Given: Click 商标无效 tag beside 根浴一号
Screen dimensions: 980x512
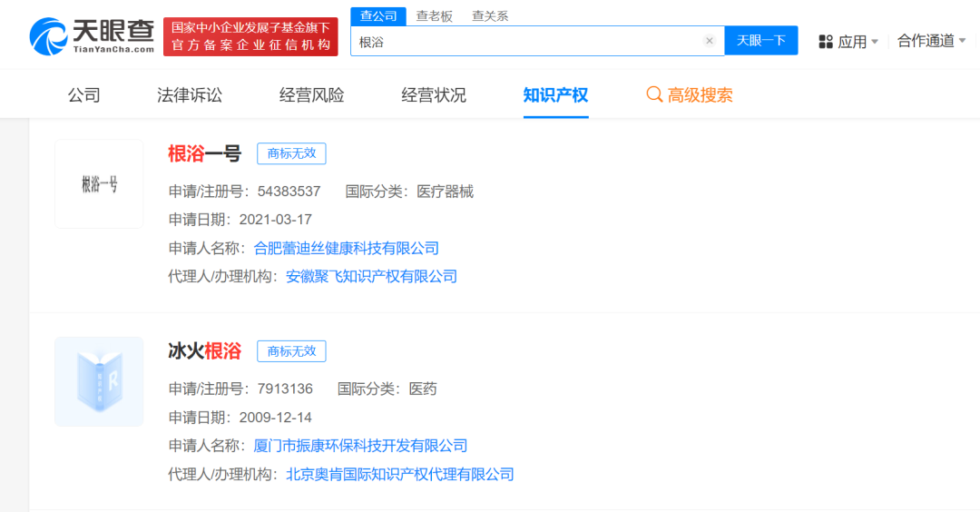Looking at the screenshot, I should click(x=291, y=153).
